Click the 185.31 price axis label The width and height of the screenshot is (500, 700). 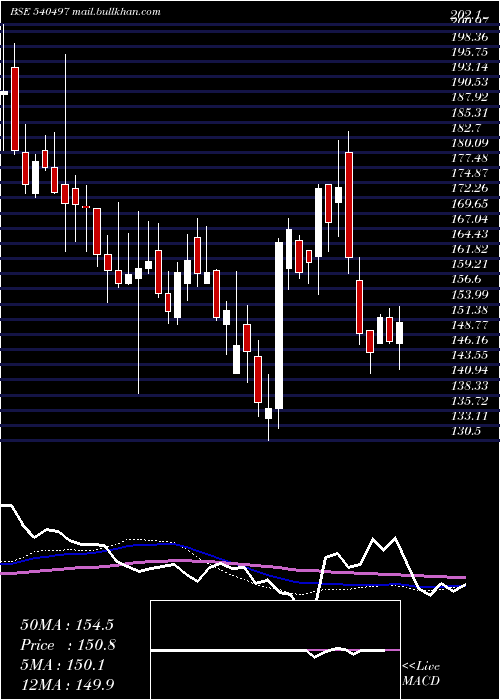[x=469, y=112]
